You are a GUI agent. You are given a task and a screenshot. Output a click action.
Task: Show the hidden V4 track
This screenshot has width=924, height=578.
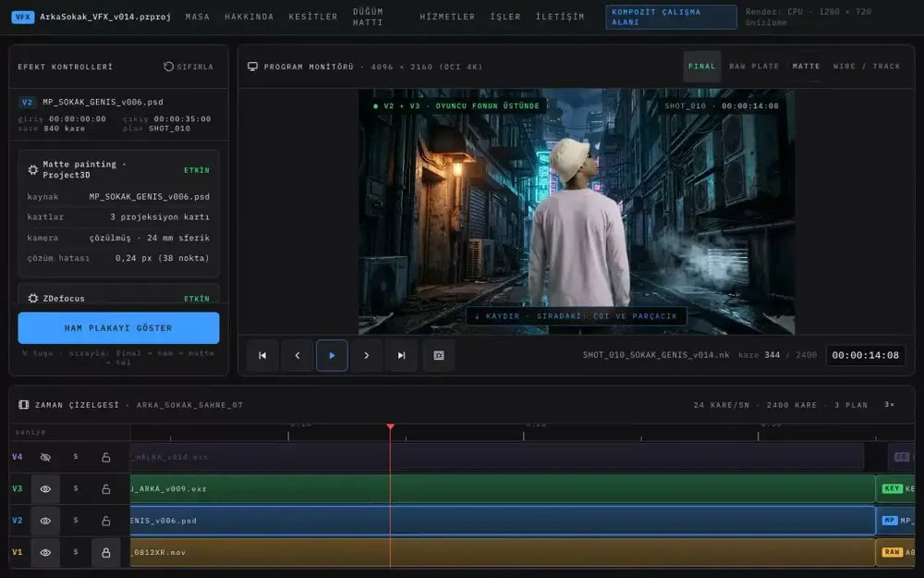click(x=45, y=457)
